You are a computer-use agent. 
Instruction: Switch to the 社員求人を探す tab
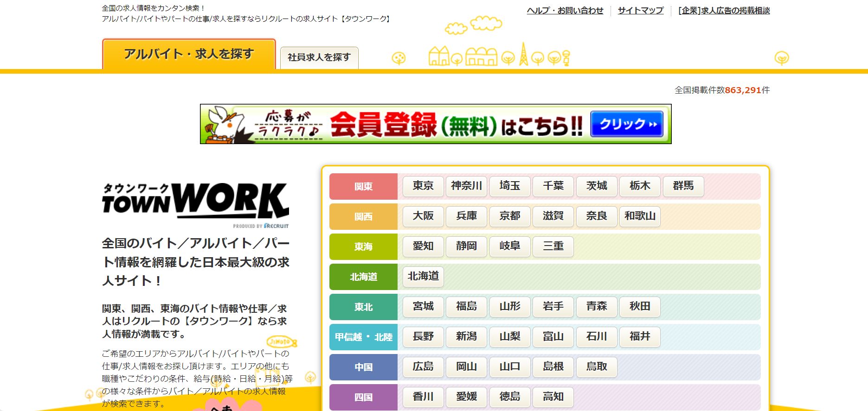[319, 57]
